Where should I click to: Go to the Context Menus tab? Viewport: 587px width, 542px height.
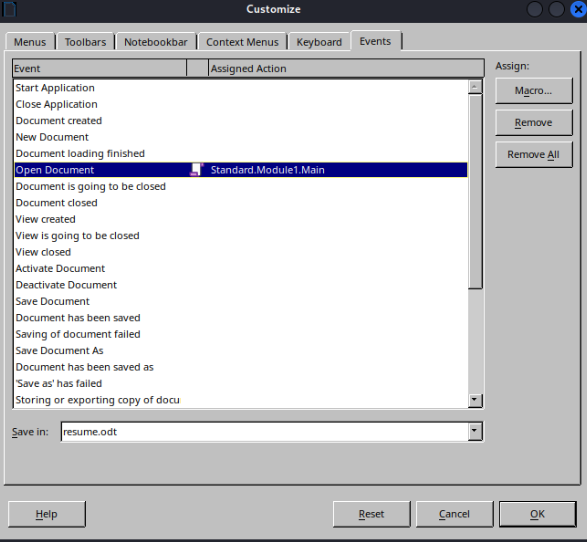[242, 42]
